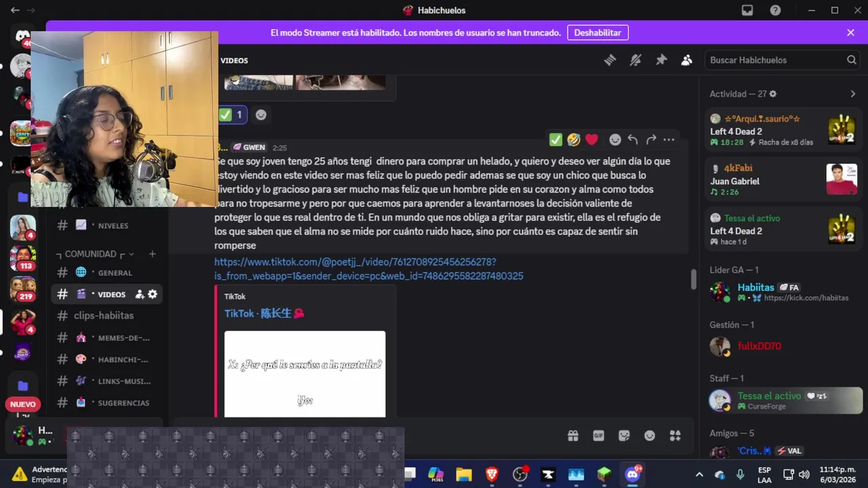Screen dimensions: 868x488
Task: Go back with the left arrow
Action: 15,10
